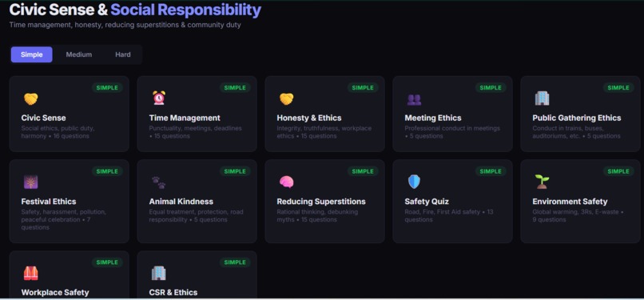Switch to the Medium difficulty tab

click(x=79, y=54)
